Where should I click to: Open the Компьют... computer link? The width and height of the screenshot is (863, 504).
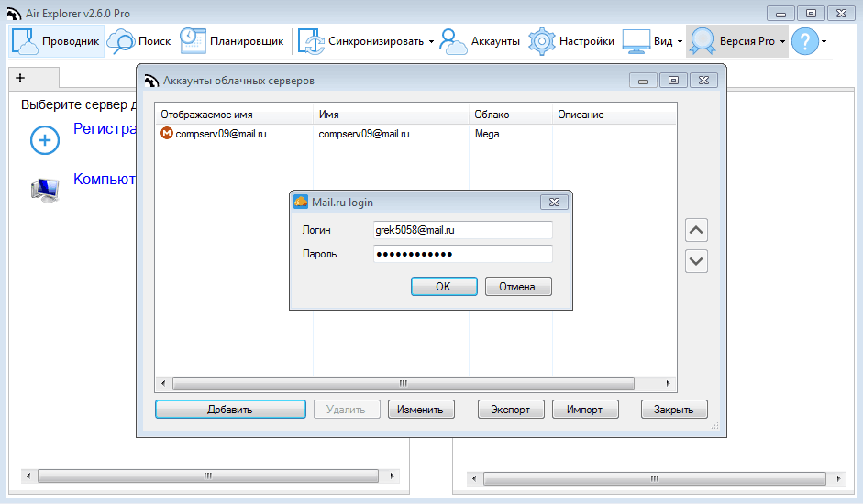pos(105,180)
